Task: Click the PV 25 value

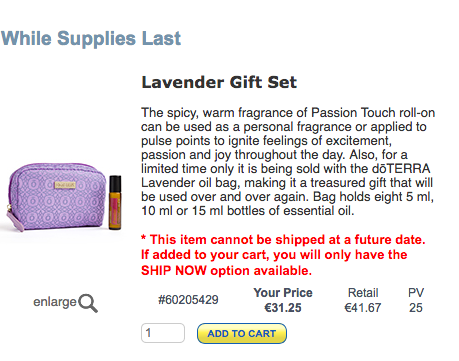Action: click(416, 308)
